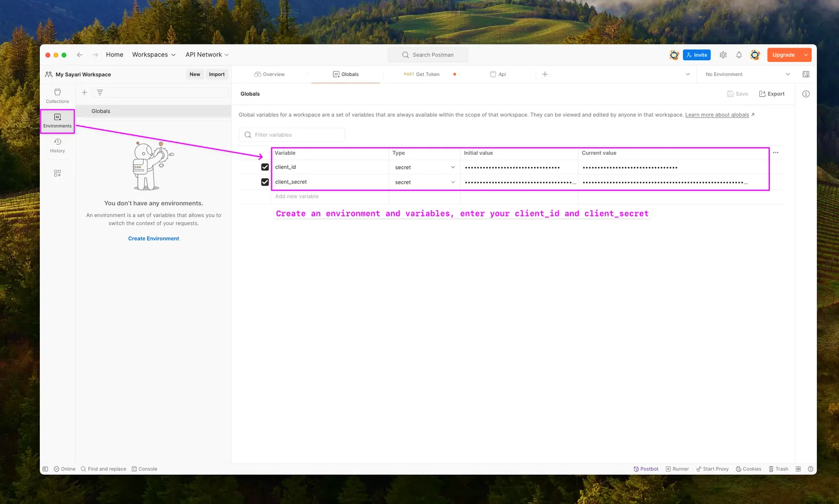The image size is (839, 504).
Task: Open the History sidebar panel
Action: tap(57, 146)
